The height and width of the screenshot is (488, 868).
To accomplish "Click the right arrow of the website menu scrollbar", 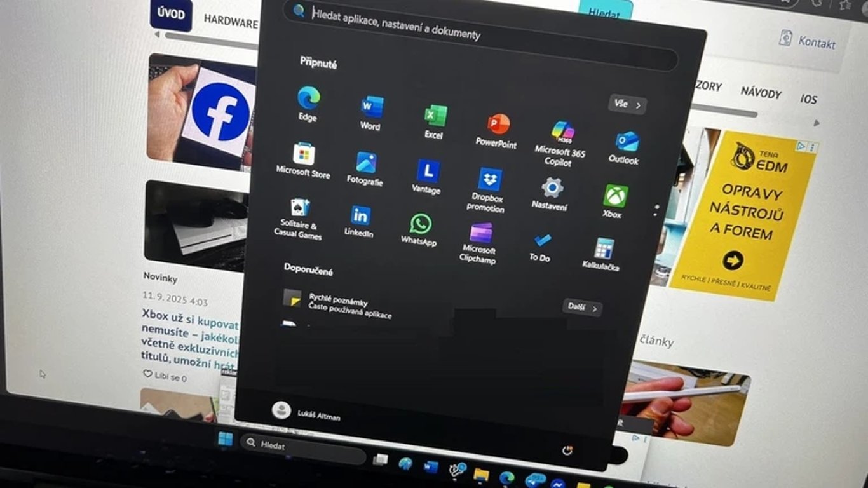I will coord(817,123).
